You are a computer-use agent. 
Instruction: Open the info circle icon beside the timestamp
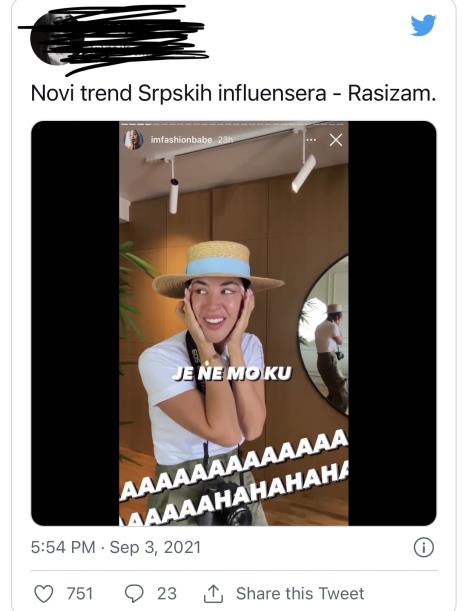tap(423, 548)
